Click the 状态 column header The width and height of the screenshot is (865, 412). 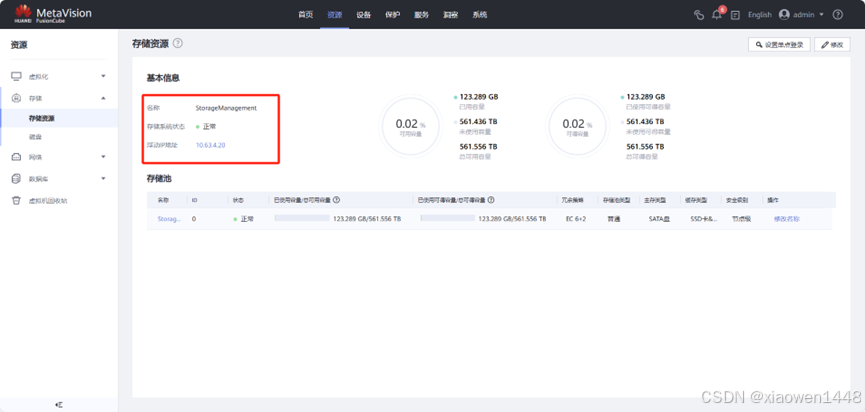238,200
